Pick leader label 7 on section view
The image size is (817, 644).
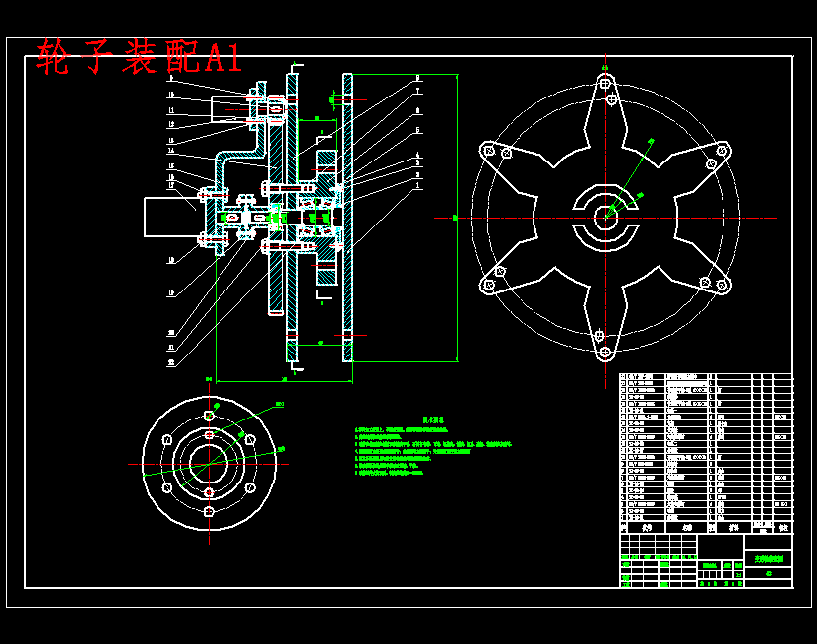click(417, 92)
